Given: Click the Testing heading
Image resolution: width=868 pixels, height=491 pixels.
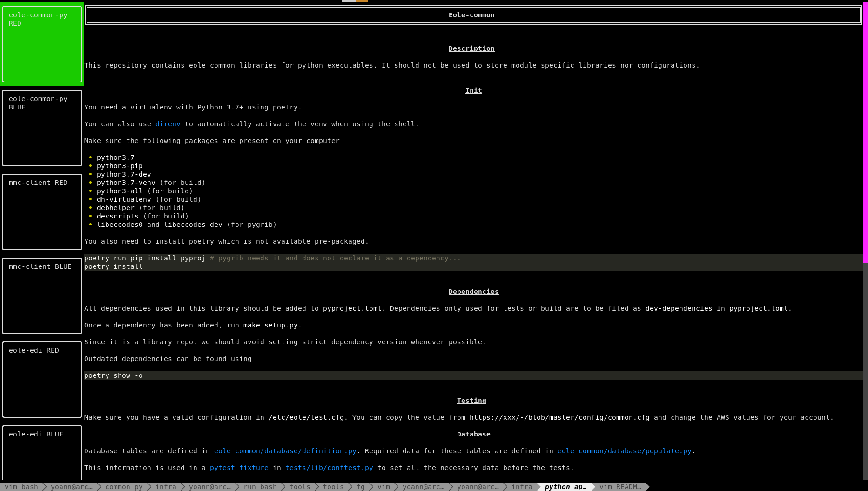Looking at the screenshot, I should 471,401.
